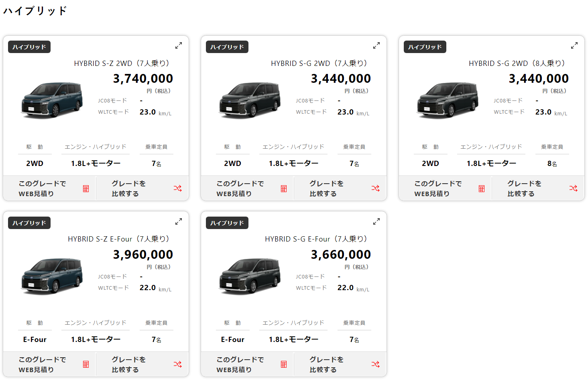Click the expand arrow on HYBRID S-G 2WD 8-seater card
The width and height of the screenshot is (588, 391).
coord(574,45)
